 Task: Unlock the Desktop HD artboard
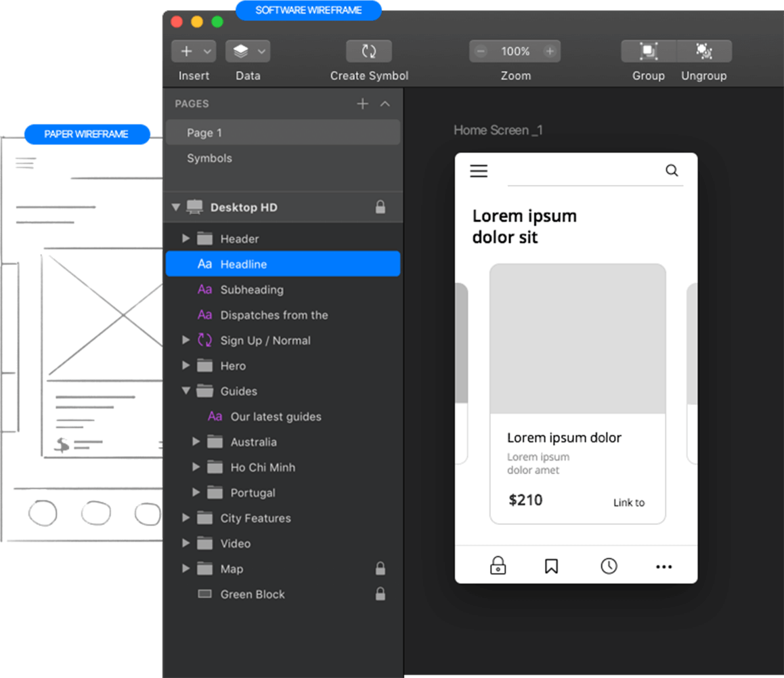(x=380, y=207)
